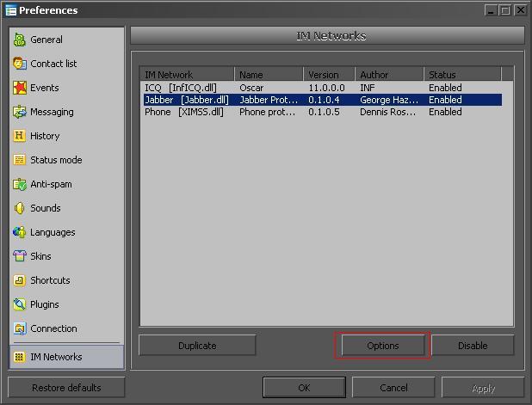Image resolution: width=532 pixels, height=405 pixels.
Task: Click the Skins shirt icon
Action: pos(19,256)
